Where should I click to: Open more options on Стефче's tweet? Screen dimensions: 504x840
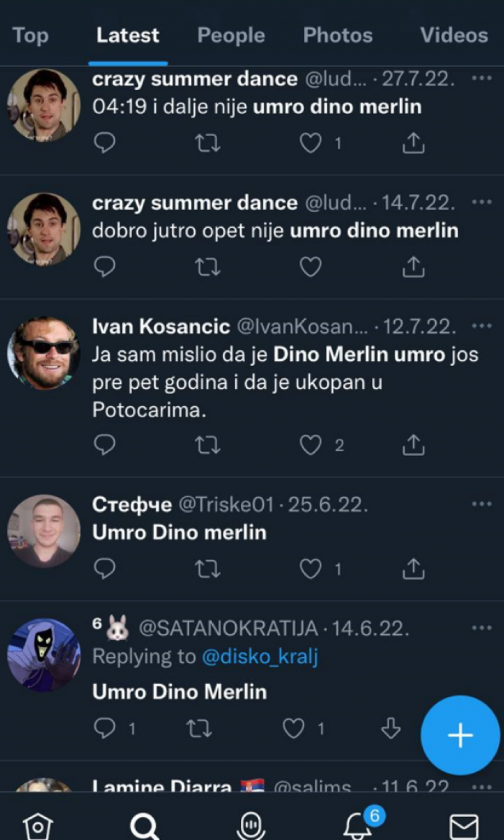pyautogui.click(x=481, y=504)
